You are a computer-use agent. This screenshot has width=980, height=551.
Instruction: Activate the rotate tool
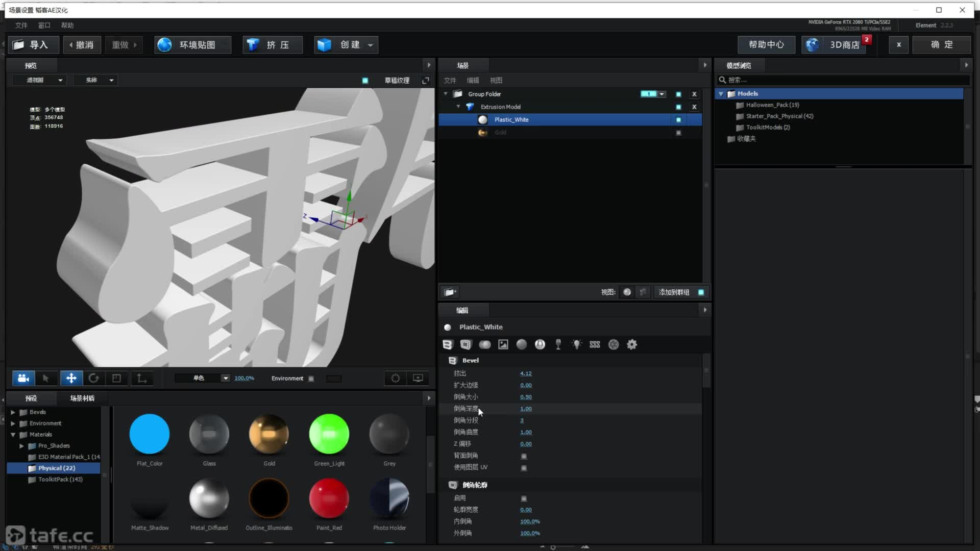pyautogui.click(x=93, y=378)
